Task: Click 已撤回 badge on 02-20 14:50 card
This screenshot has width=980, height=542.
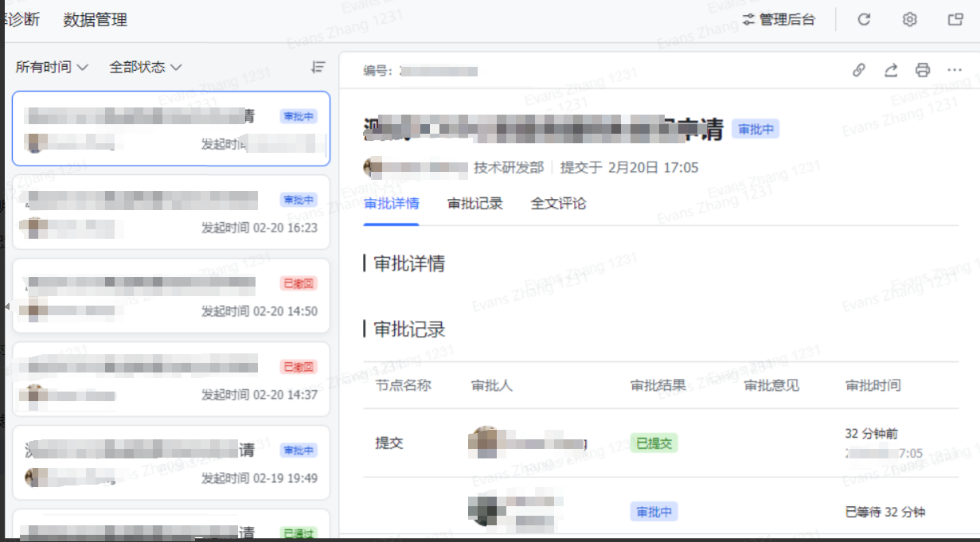Action: click(299, 283)
